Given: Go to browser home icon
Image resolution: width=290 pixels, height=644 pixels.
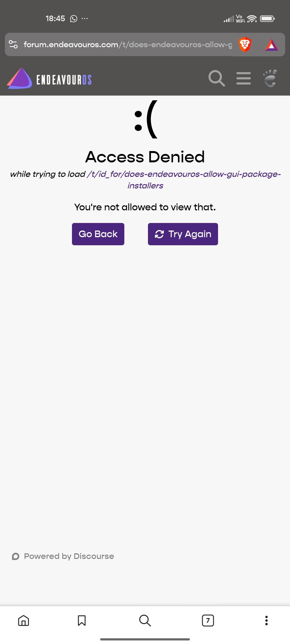Looking at the screenshot, I should (24, 620).
